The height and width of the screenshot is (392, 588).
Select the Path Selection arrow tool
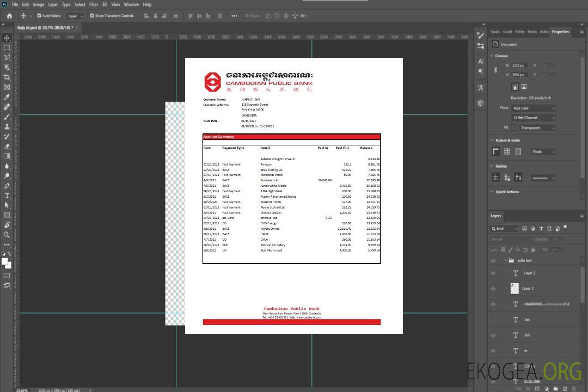(7, 205)
